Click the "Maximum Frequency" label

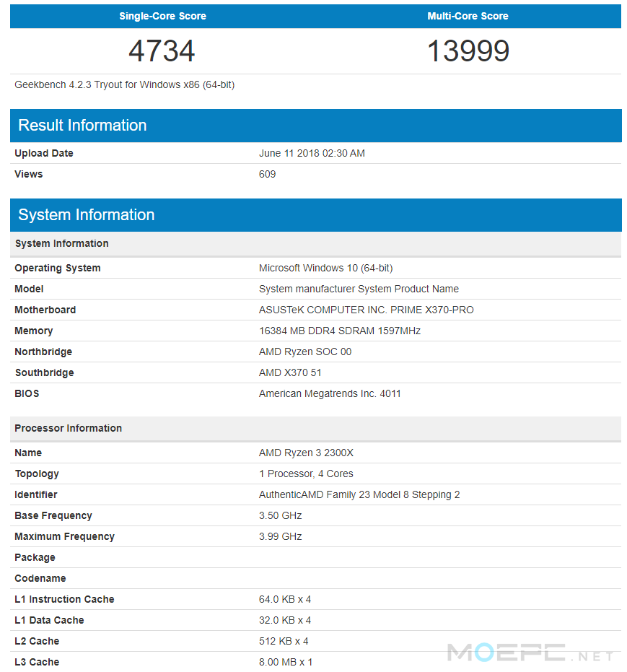[65, 537]
